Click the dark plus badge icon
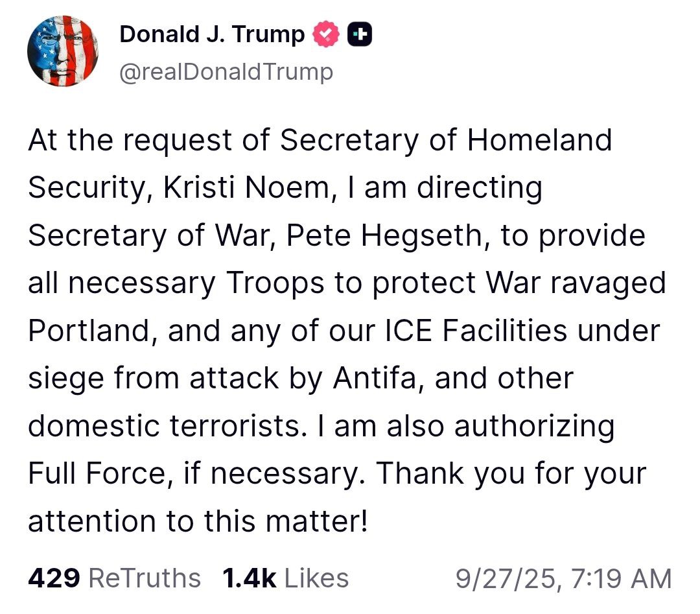 point(360,34)
